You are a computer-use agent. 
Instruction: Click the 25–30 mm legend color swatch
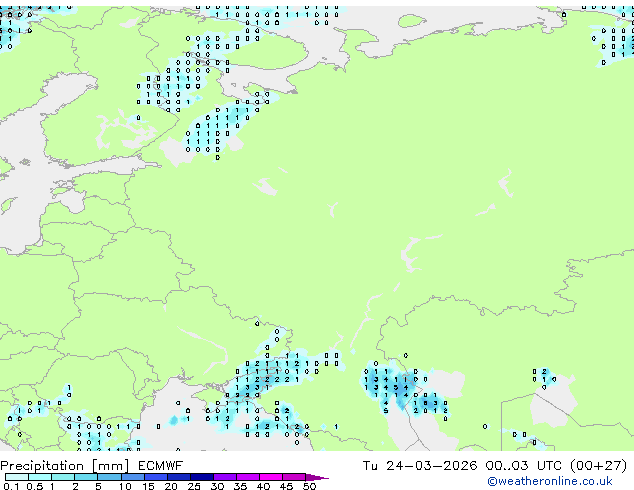click(x=201, y=477)
